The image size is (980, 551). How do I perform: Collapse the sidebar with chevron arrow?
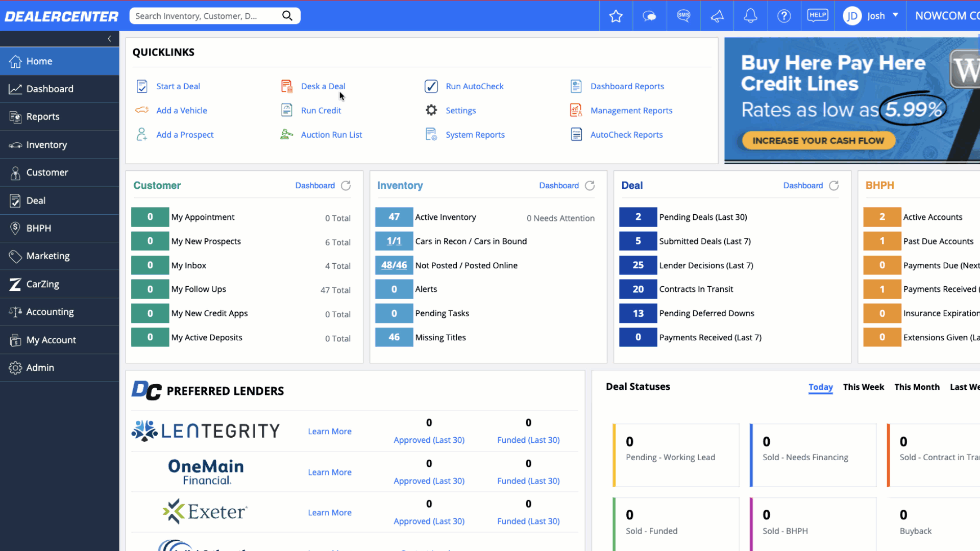[109, 39]
